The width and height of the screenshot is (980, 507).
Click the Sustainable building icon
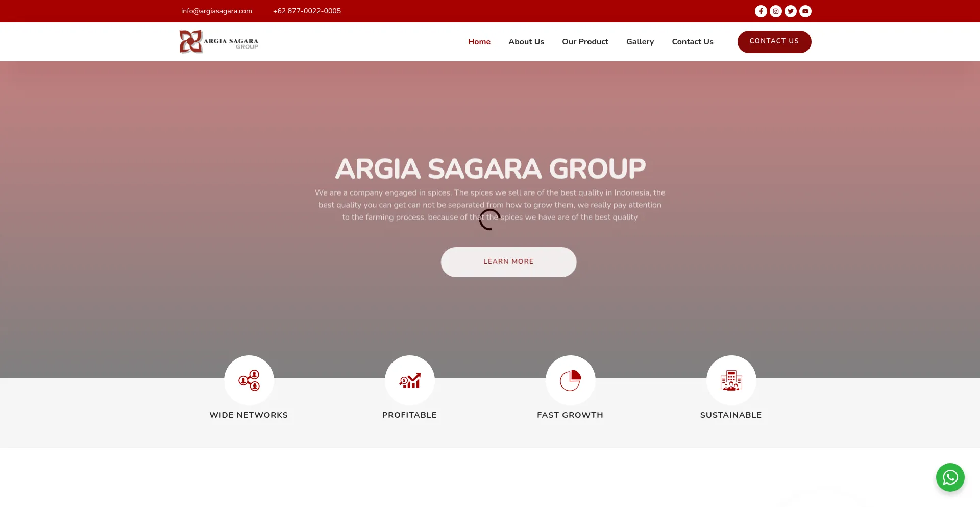tap(731, 380)
